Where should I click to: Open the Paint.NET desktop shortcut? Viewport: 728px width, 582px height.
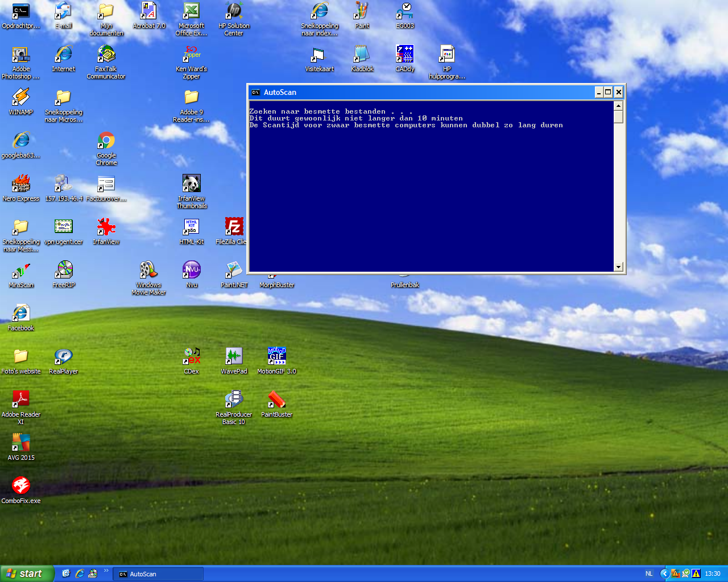pyautogui.click(x=234, y=275)
